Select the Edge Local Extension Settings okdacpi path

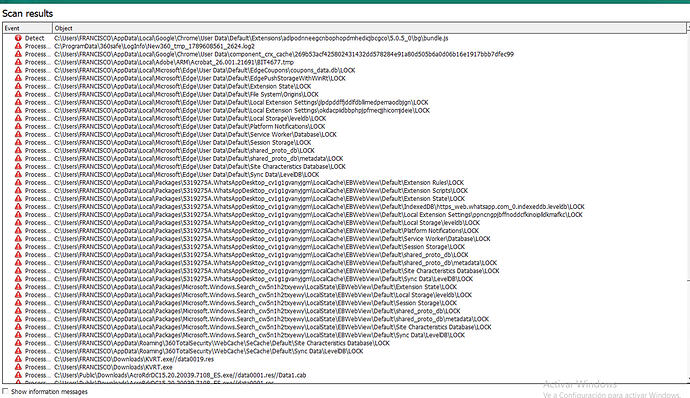tap(242, 110)
